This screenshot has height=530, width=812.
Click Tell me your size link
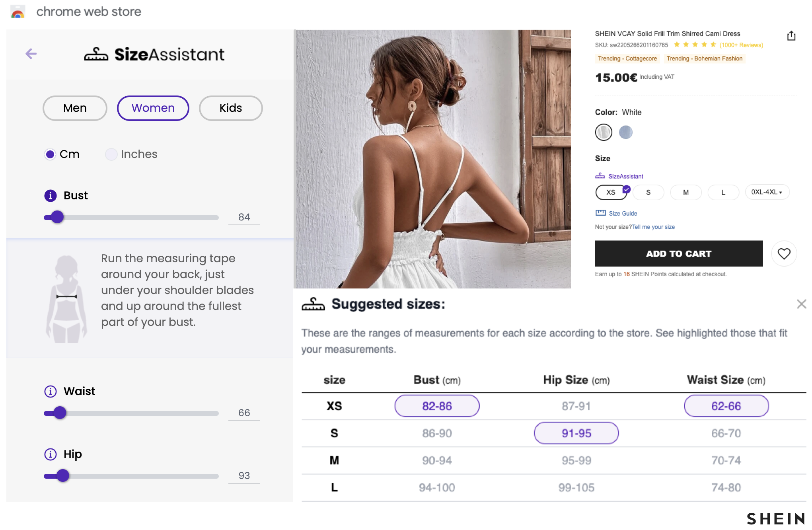(652, 227)
